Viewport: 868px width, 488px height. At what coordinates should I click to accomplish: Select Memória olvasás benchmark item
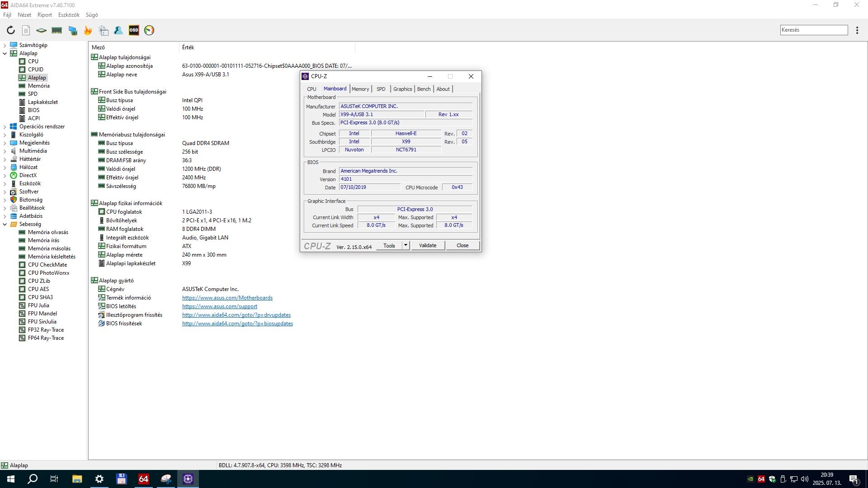(48, 232)
